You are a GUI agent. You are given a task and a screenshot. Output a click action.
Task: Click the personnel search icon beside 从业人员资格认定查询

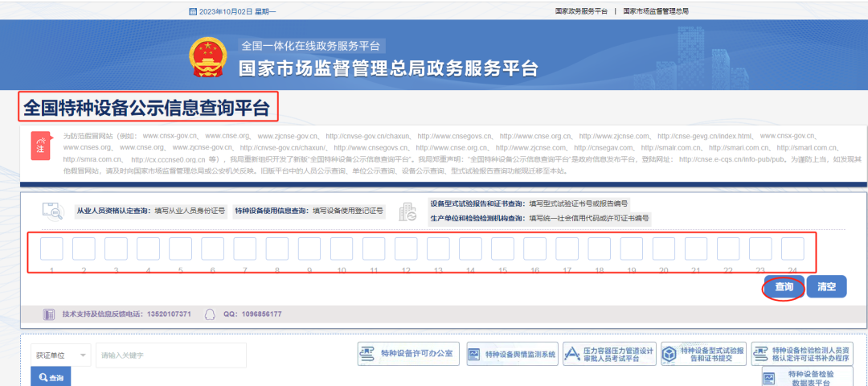point(53,211)
